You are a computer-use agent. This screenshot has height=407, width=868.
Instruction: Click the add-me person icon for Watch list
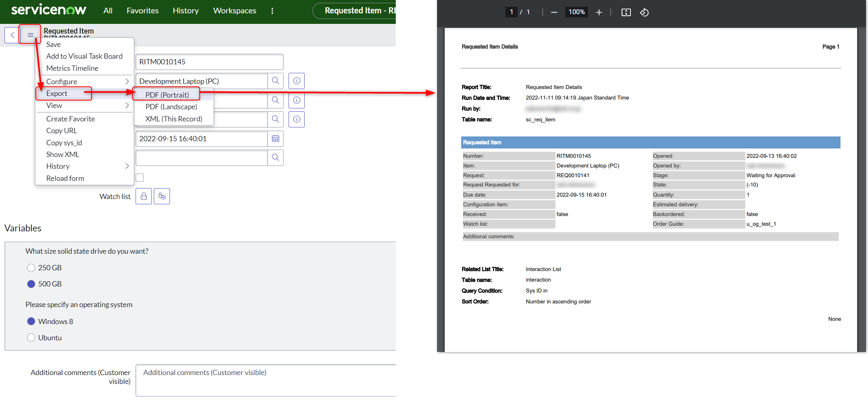click(162, 196)
